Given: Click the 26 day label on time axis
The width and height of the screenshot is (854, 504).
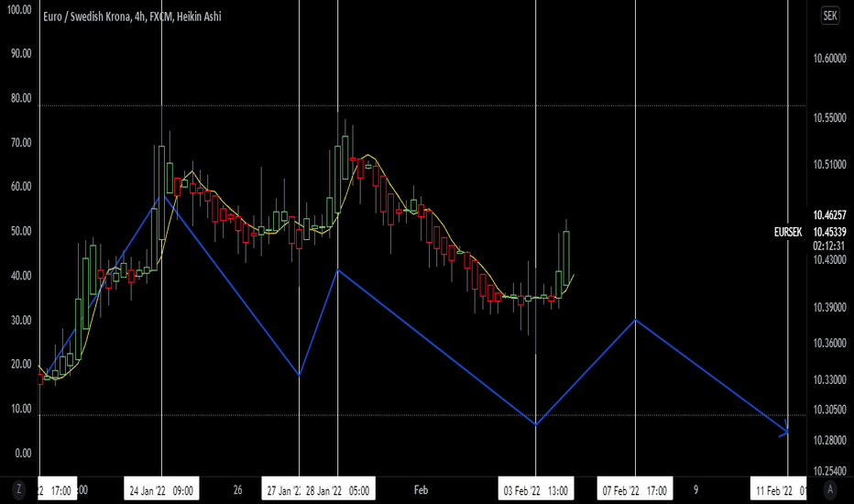Looking at the screenshot, I should point(237,490).
